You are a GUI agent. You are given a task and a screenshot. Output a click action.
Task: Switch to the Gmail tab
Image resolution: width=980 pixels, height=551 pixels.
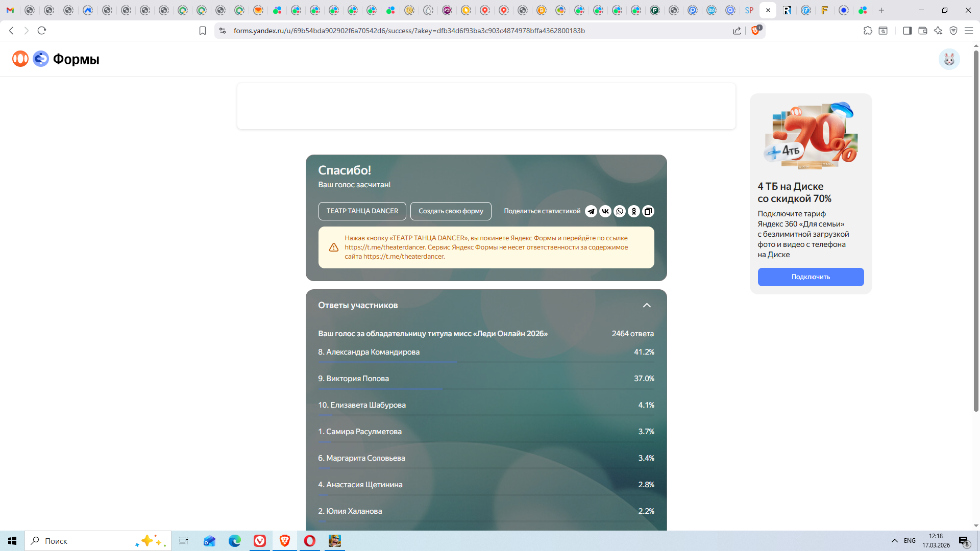click(x=10, y=10)
